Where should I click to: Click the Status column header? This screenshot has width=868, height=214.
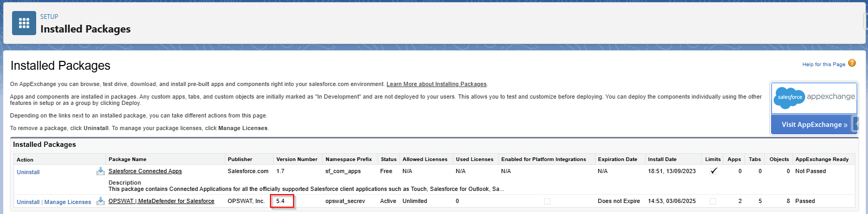[x=388, y=159]
